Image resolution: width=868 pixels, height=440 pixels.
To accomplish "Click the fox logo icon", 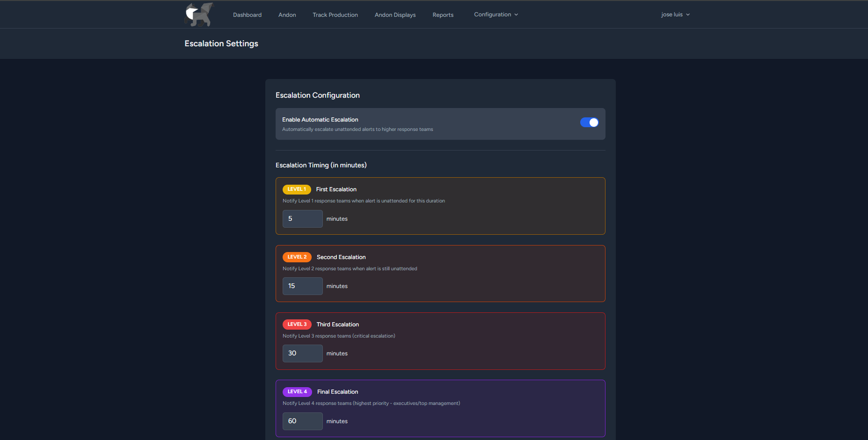I will tap(199, 14).
